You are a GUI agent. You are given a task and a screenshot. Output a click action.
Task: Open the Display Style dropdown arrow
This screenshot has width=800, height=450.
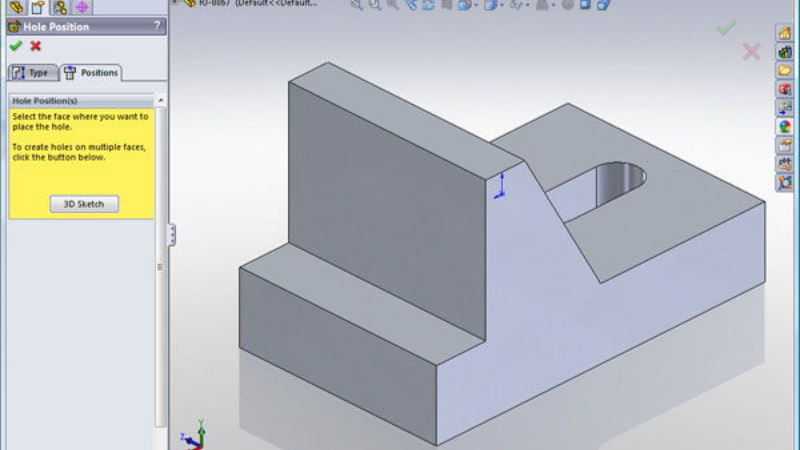[x=502, y=5]
